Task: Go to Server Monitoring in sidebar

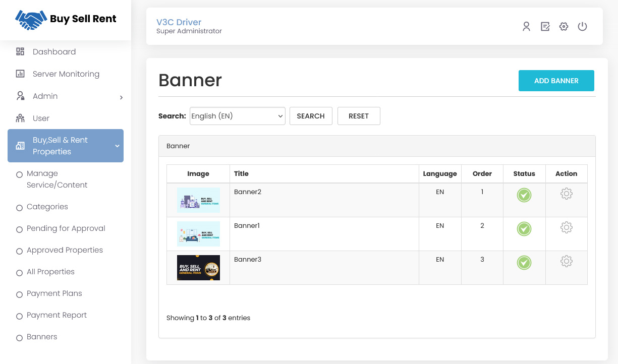Action: pyautogui.click(x=66, y=74)
